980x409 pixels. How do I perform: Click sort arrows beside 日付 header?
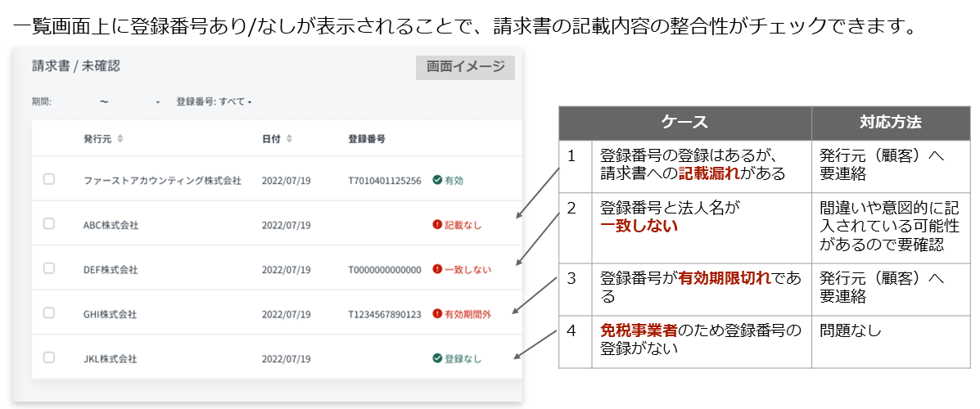pyautogui.click(x=289, y=139)
